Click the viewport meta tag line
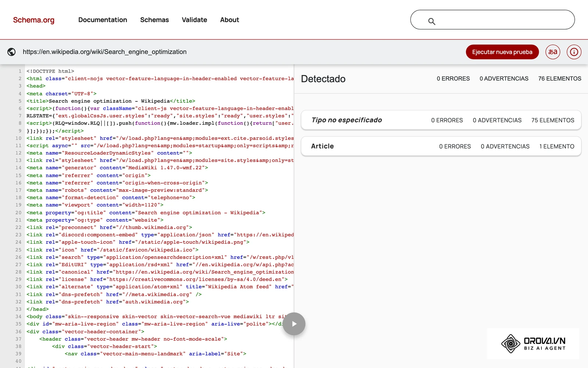This screenshot has width=588, height=368. [95, 205]
